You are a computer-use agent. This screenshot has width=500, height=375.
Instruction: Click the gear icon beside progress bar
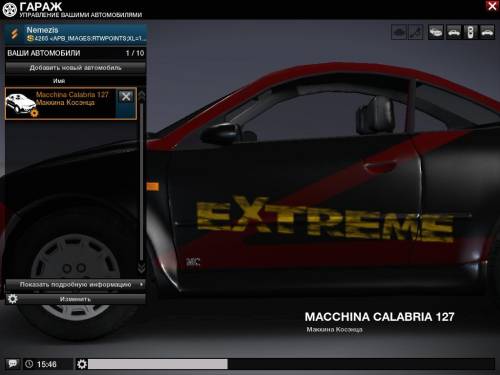click(82, 364)
